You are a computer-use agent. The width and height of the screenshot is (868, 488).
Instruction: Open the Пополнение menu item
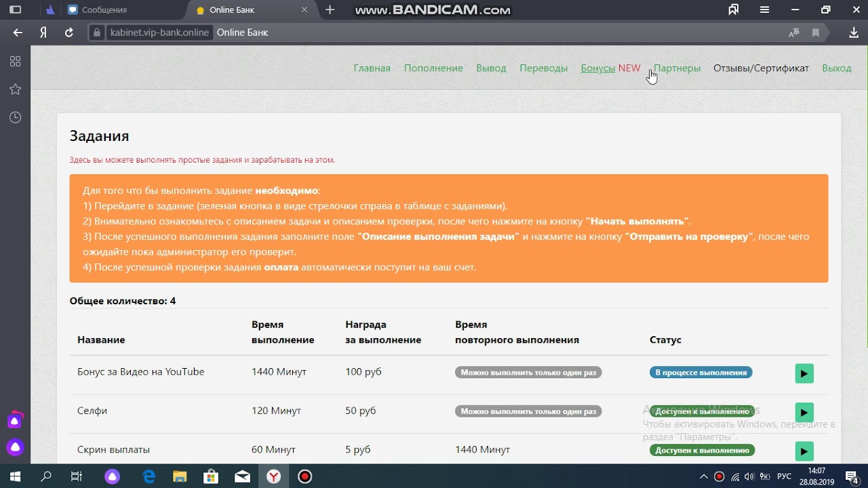[433, 68]
